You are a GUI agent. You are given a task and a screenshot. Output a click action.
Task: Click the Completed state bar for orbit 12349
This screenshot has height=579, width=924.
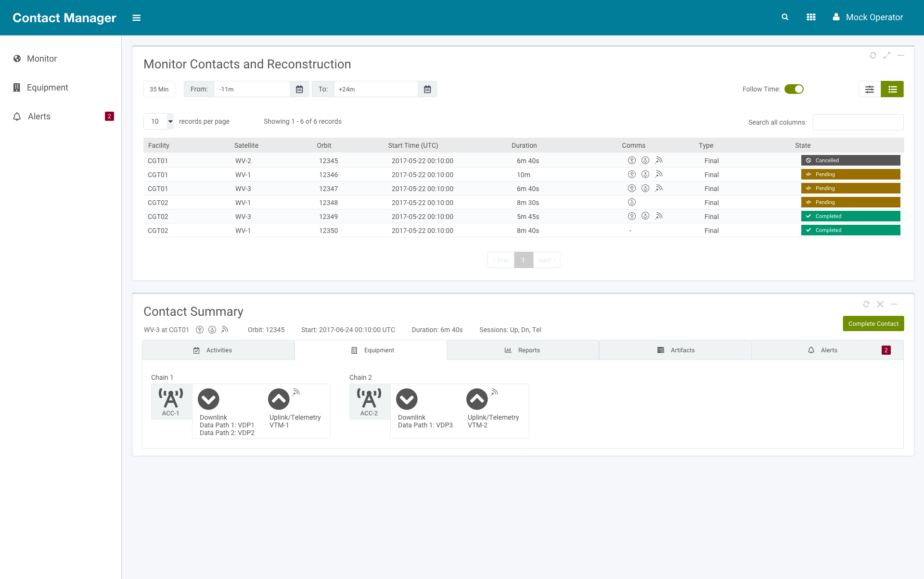pos(850,216)
